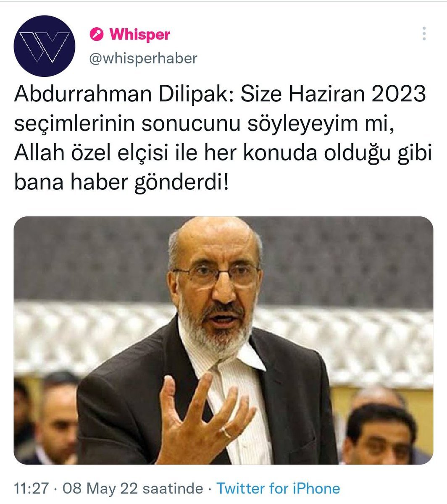Open the three-dot more options menu
Viewport: 447px width, 504px height.
coord(424,34)
